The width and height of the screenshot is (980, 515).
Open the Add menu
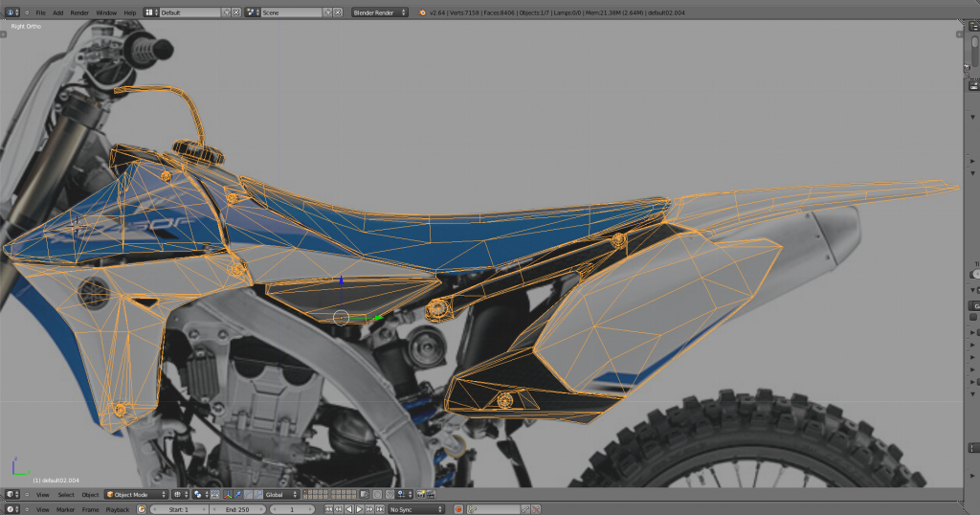click(x=58, y=12)
